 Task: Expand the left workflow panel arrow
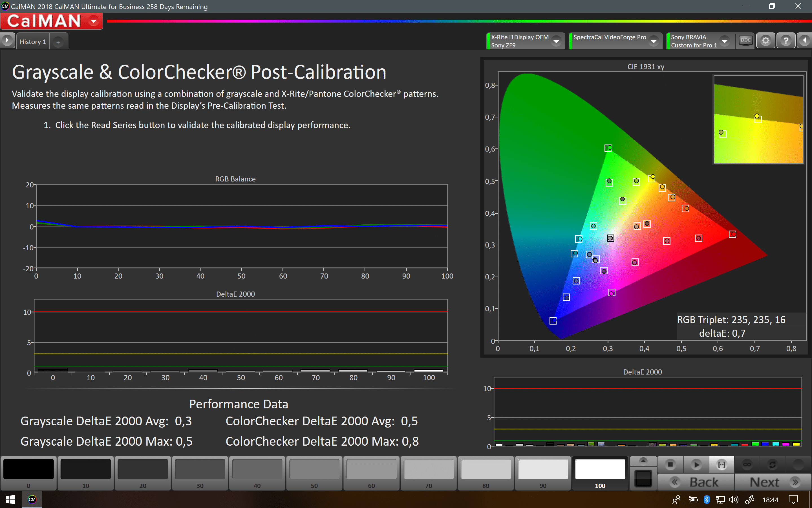[x=7, y=41]
